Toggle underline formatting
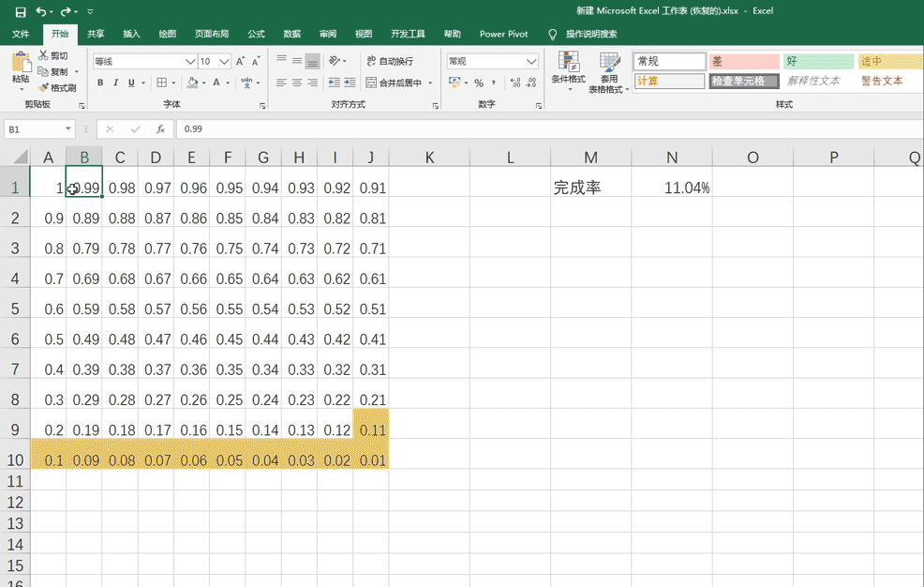This screenshot has height=587, width=924. pos(131,83)
